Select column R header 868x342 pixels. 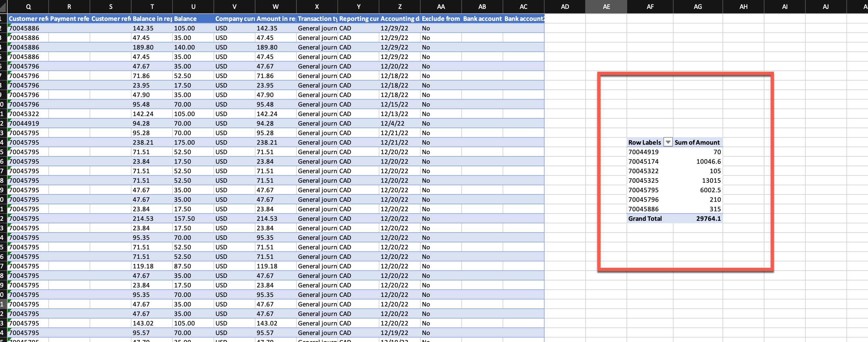69,7
